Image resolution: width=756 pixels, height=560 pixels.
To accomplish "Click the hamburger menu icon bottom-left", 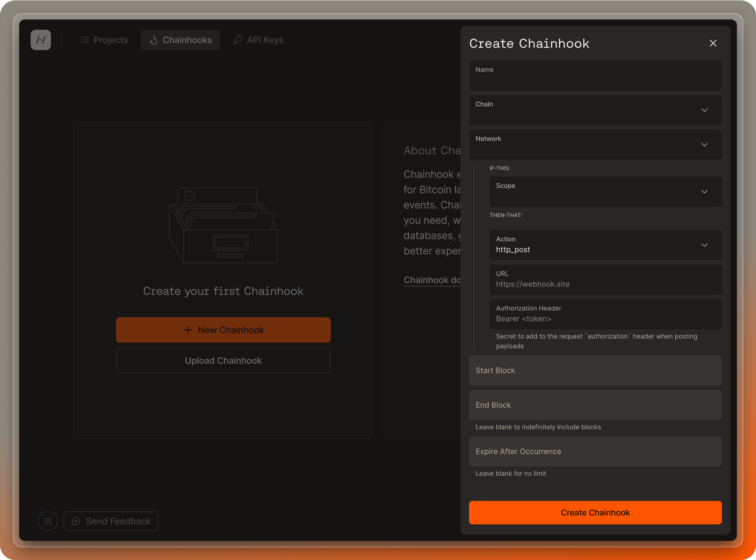I will (47, 520).
